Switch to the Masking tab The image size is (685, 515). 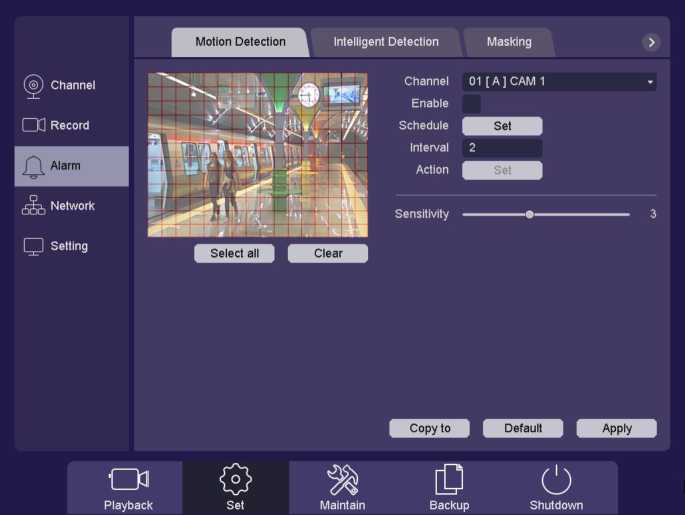509,42
